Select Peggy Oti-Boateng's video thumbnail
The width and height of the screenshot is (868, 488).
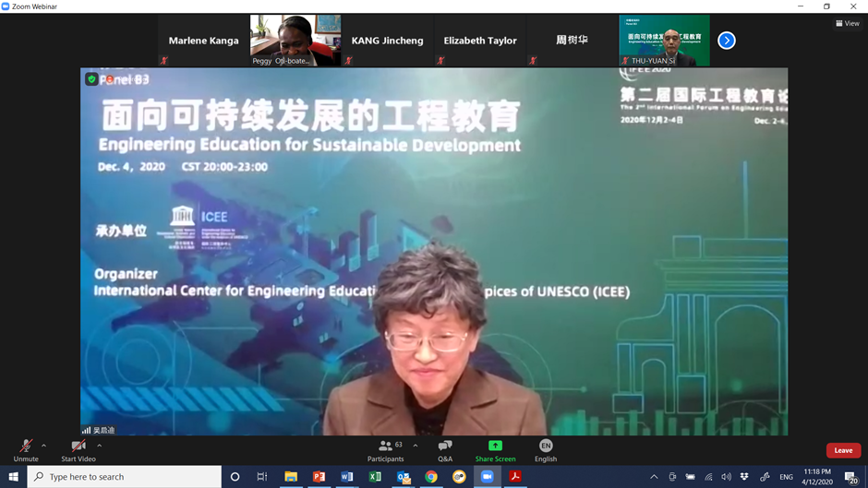(x=295, y=41)
